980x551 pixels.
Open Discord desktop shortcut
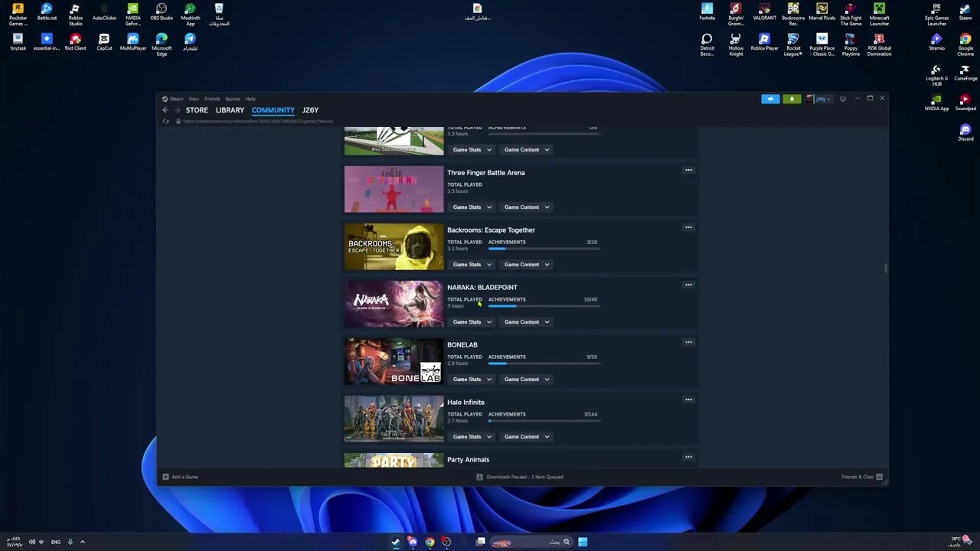coord(965,133)
